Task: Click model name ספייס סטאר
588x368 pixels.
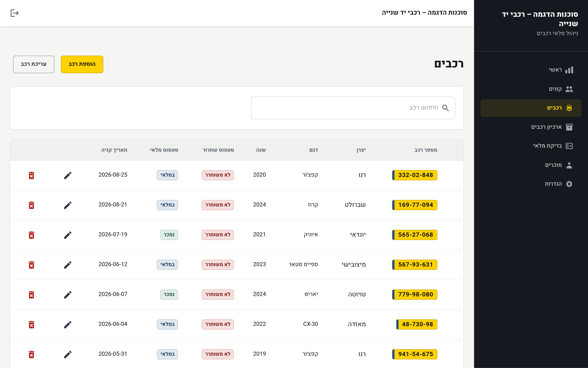Action: [x=303, y=265]
